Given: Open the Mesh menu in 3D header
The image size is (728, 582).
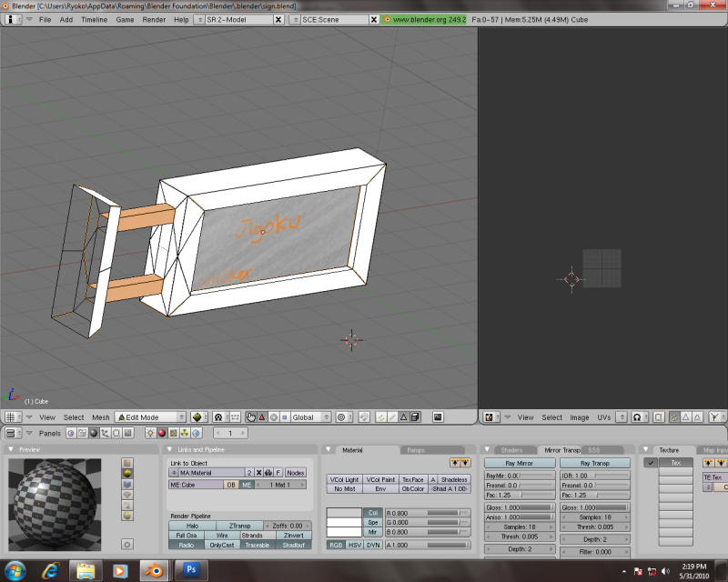Looking at the screenshot, I should [101, 417].
